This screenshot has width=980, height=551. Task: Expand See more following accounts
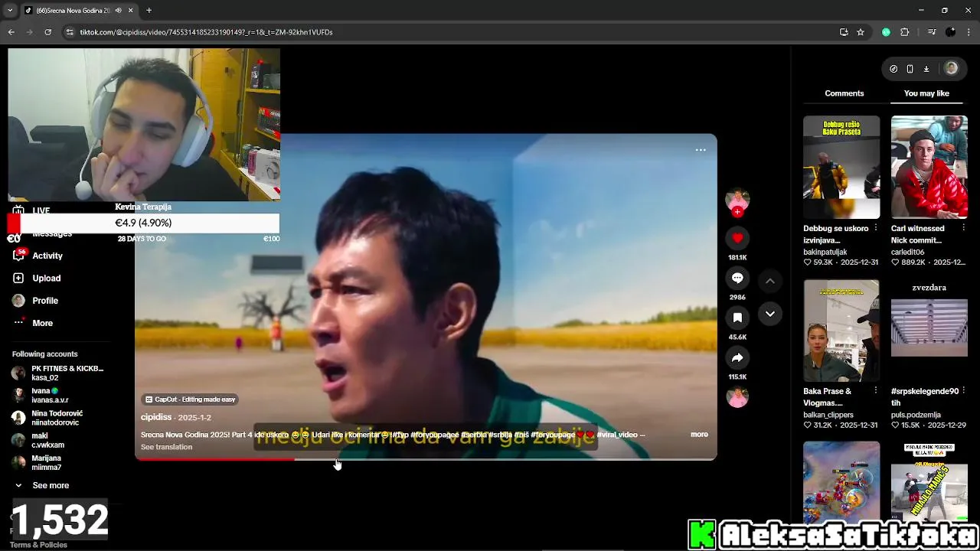(41, 485)
